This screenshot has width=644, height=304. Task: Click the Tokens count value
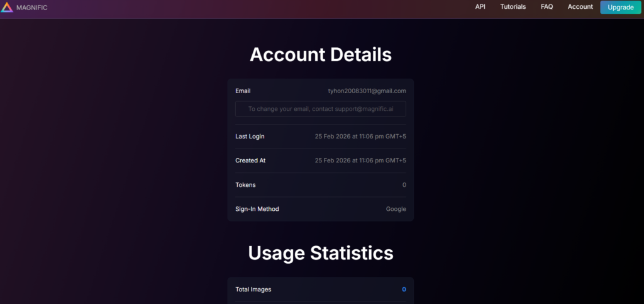point(404,185)
